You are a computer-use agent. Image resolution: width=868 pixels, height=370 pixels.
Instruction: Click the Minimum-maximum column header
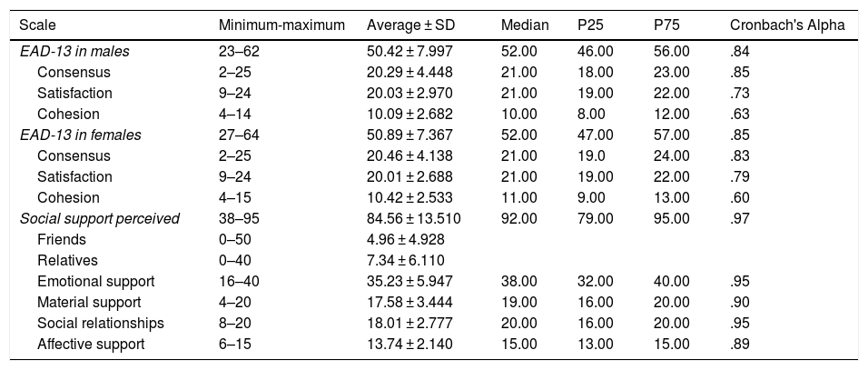pos(281,25)
